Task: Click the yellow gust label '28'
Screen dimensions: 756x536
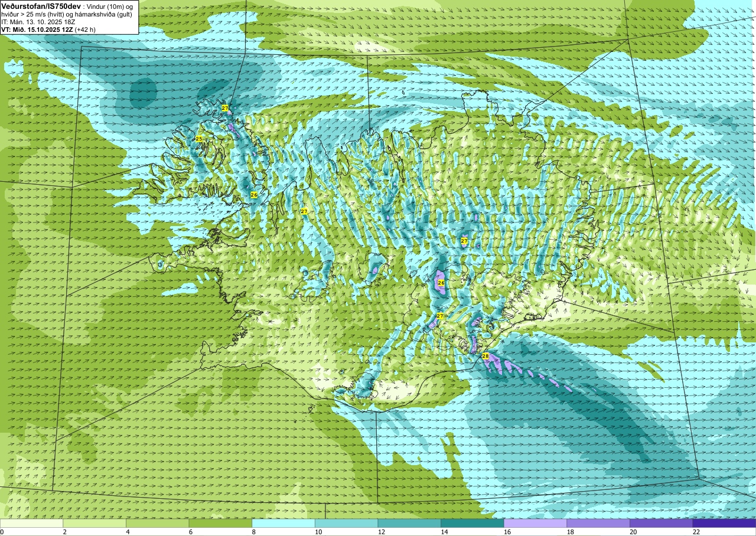Action: coord(485,356)
